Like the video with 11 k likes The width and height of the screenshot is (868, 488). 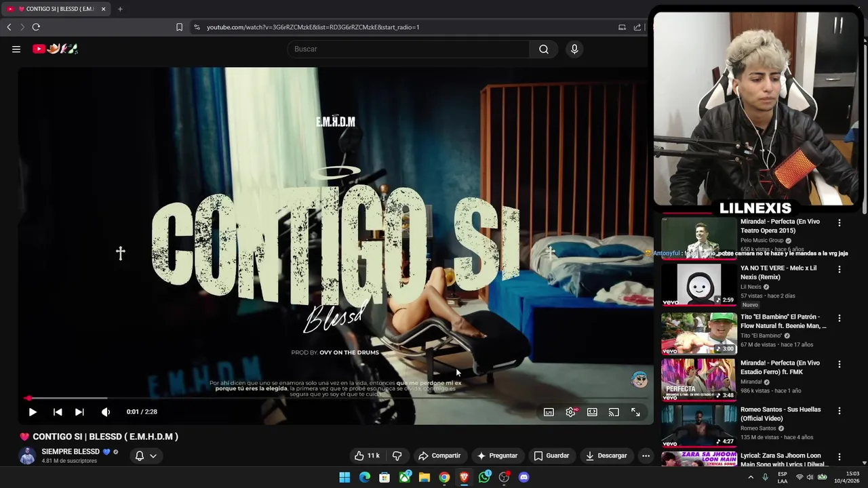point(367,455)
